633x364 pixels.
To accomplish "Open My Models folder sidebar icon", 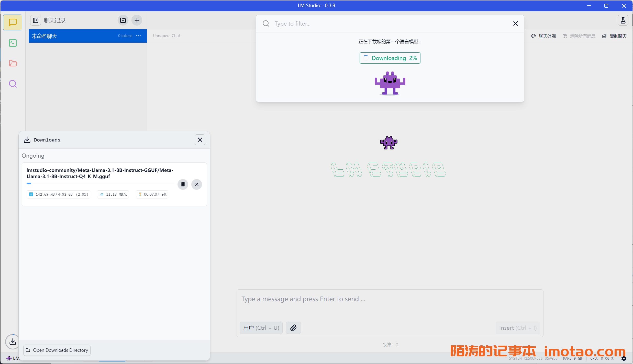I will 13,63.
